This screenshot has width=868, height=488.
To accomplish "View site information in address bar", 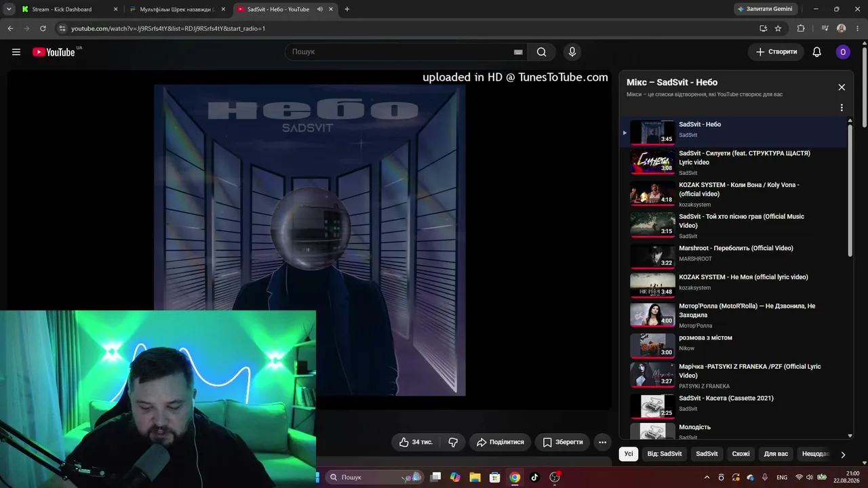I will tap(62, 28).
